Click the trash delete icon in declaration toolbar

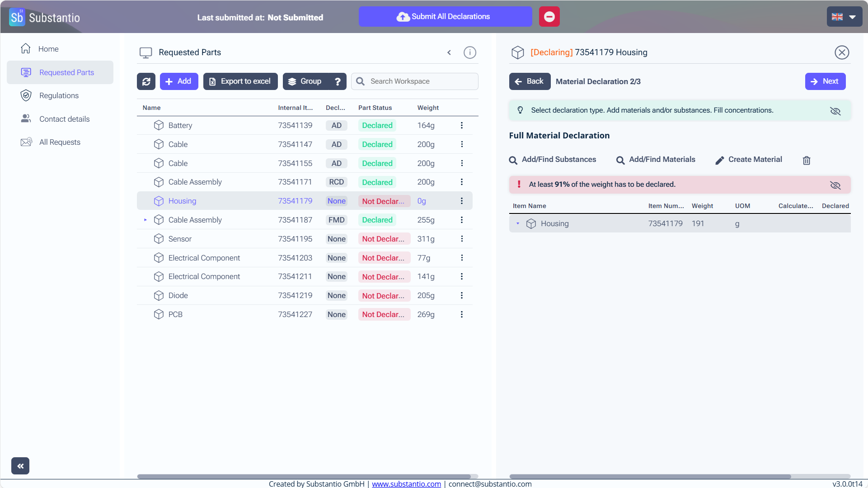point(806,160)
